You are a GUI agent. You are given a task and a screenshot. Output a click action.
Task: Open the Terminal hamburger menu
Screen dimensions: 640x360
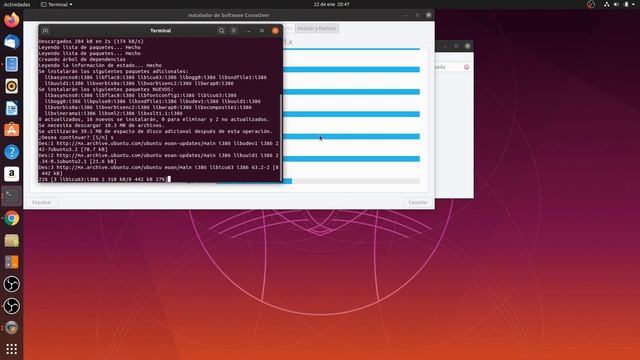point(234,31)
